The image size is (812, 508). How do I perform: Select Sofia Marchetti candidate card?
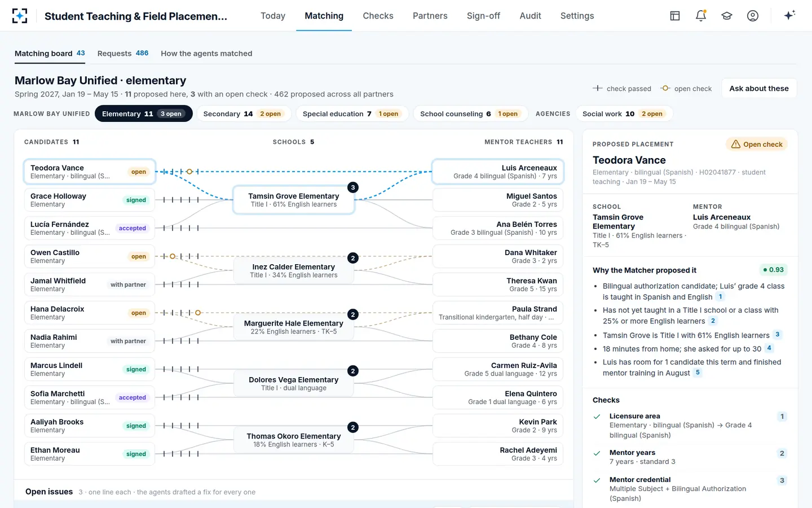[x=90, y=397]
